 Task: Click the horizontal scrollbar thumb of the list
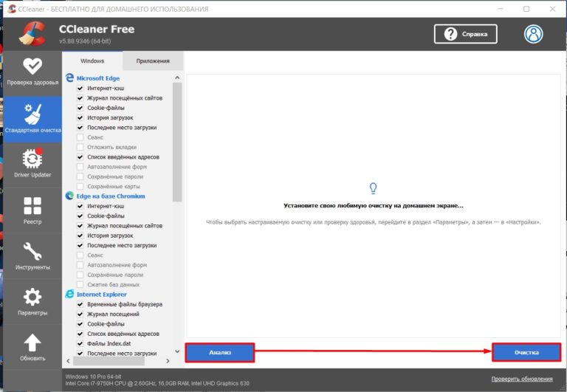pyautogui.click(x=109, y=361)
